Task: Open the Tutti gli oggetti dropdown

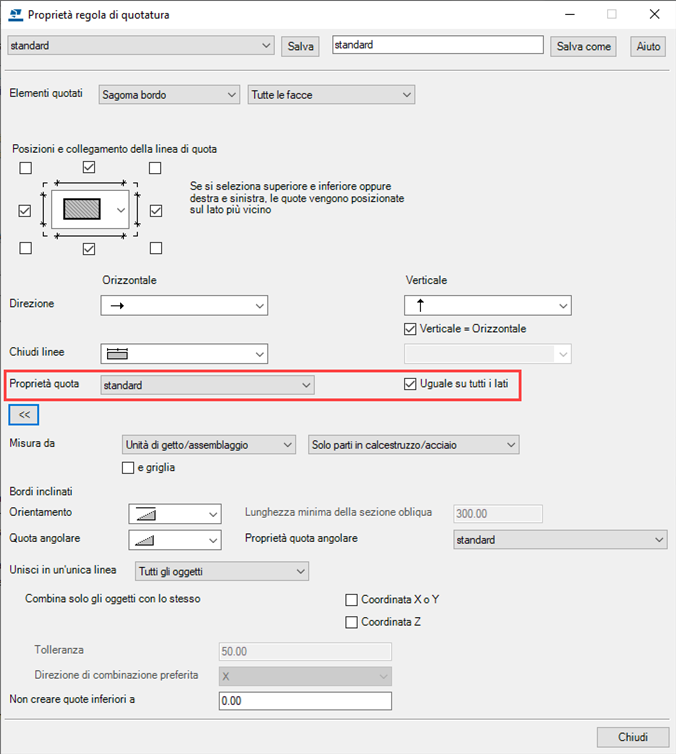Action: pos(222,571)
